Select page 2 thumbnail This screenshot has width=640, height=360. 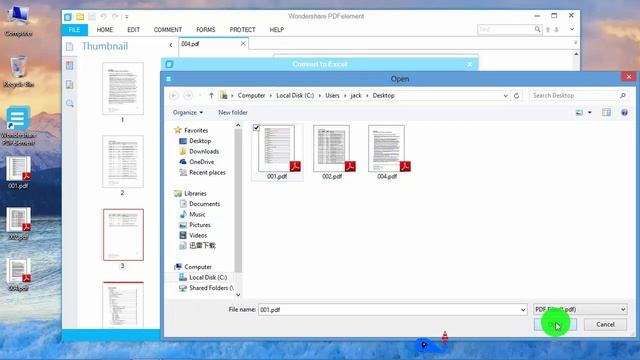pyautogui.click(x=123, y=162)
